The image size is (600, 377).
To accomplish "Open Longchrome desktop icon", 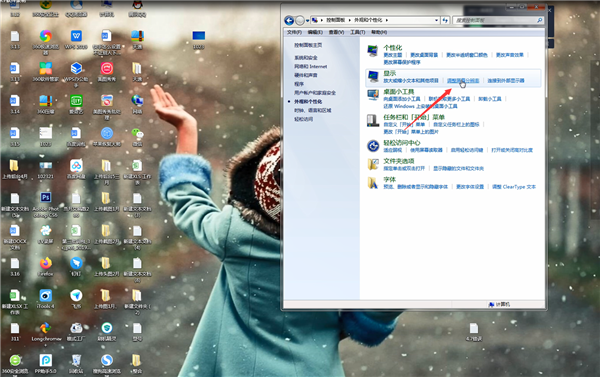I will [46, 328].
